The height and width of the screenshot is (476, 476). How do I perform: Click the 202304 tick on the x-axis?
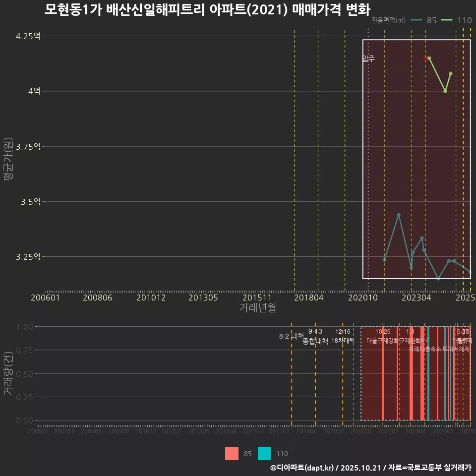pyautogui.click(x=417, y=298)
